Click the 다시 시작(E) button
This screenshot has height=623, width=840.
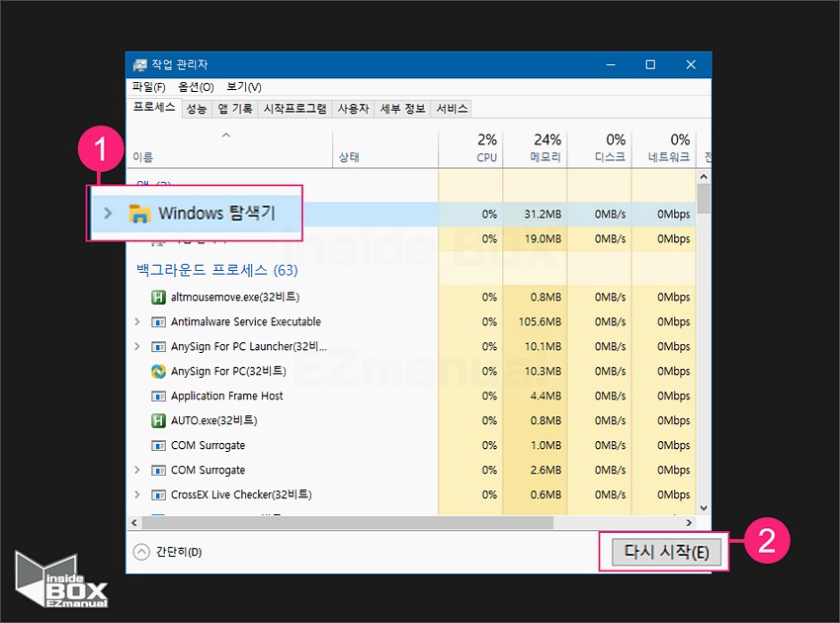pyautogui.click(x=666, y=552)
